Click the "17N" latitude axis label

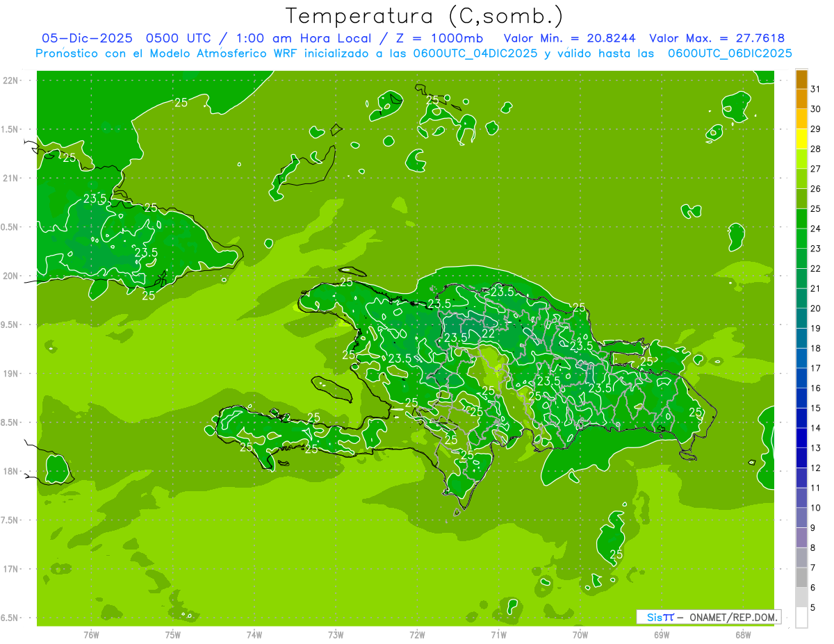(12, 569)
